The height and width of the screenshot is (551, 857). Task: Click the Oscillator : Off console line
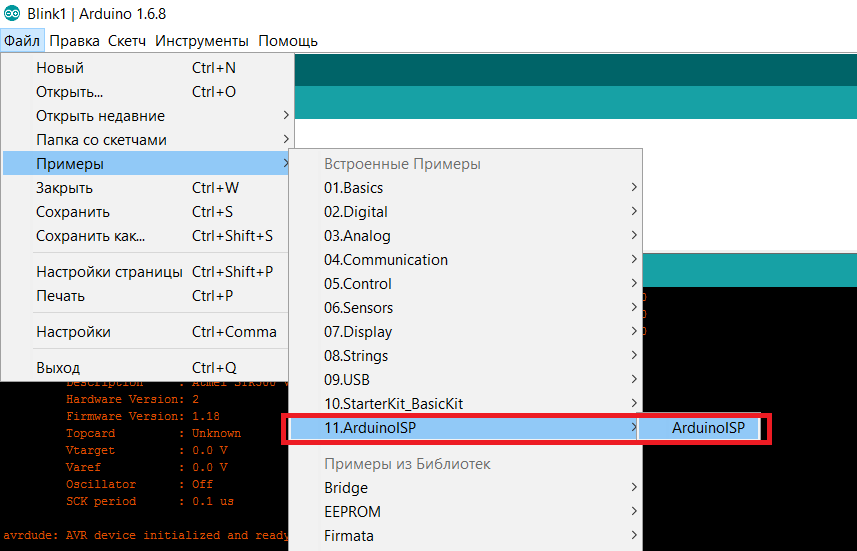pos(139,484)
